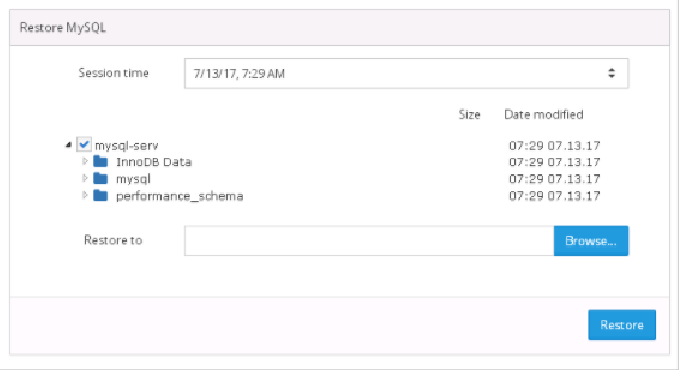Expand the performance_schema folder node
The width and height of the screenshot is (689, 376).
85,195
